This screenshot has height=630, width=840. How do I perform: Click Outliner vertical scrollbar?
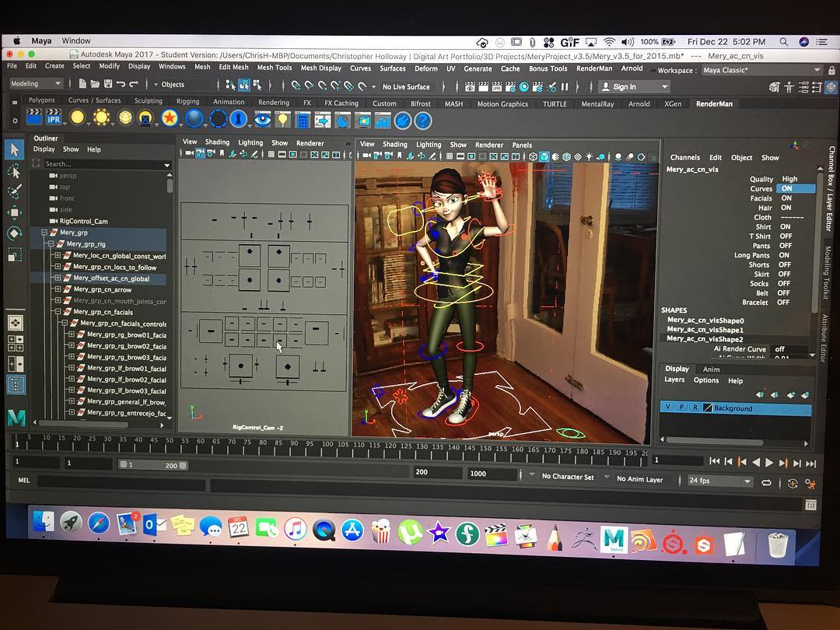coord(170,185)
